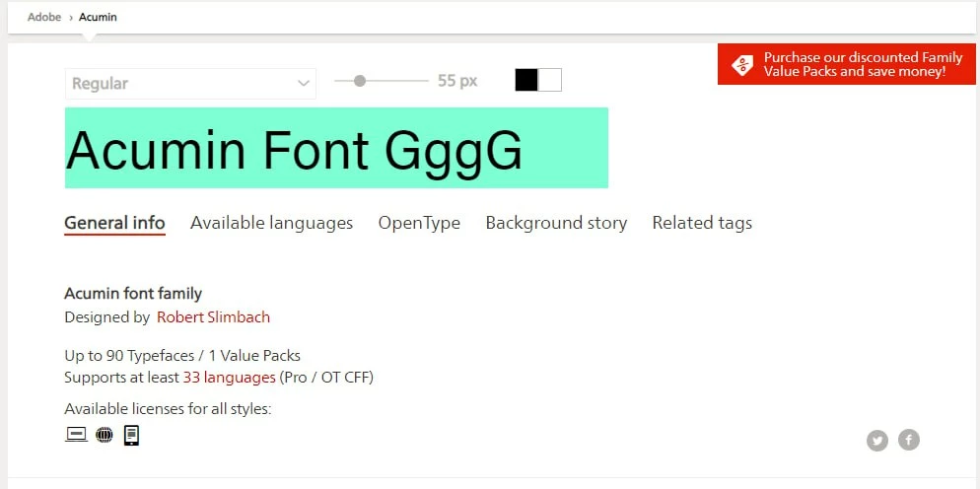This screenshot has width=980, height=489.
Task: Adjust the font size slider handle
Action: click(360, 81)
